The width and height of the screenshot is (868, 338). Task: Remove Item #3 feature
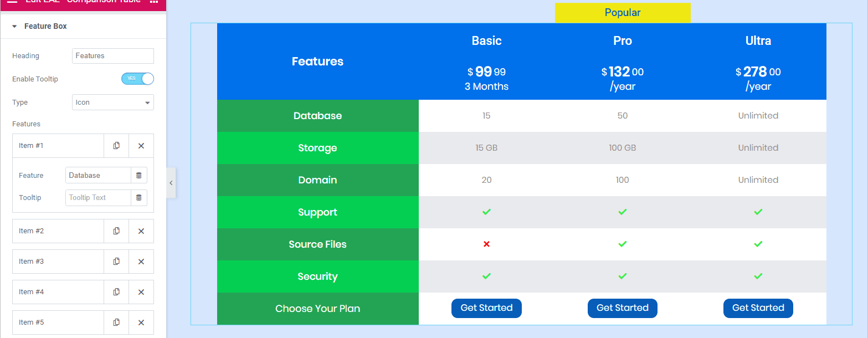pyautogui.click(x=141, y=262)
